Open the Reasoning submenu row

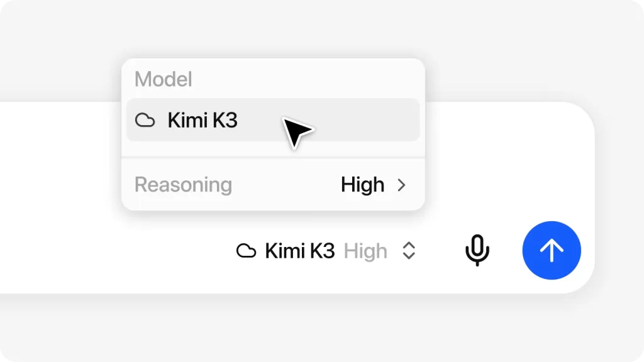pos(273,185)
